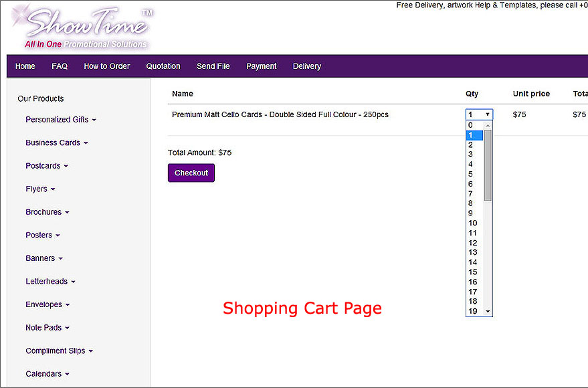Expand the Brochures category
Image resolution: width=588 pixels, height=388 pixels.
point(47,212)
